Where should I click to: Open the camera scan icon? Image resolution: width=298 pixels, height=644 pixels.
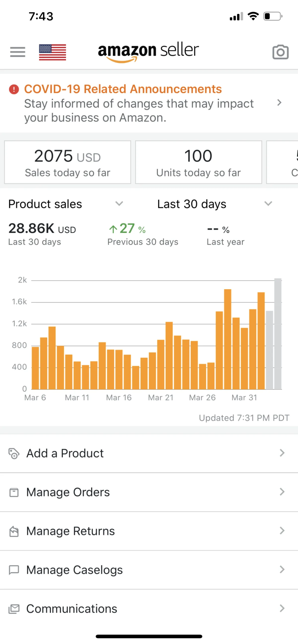(280, 52)
